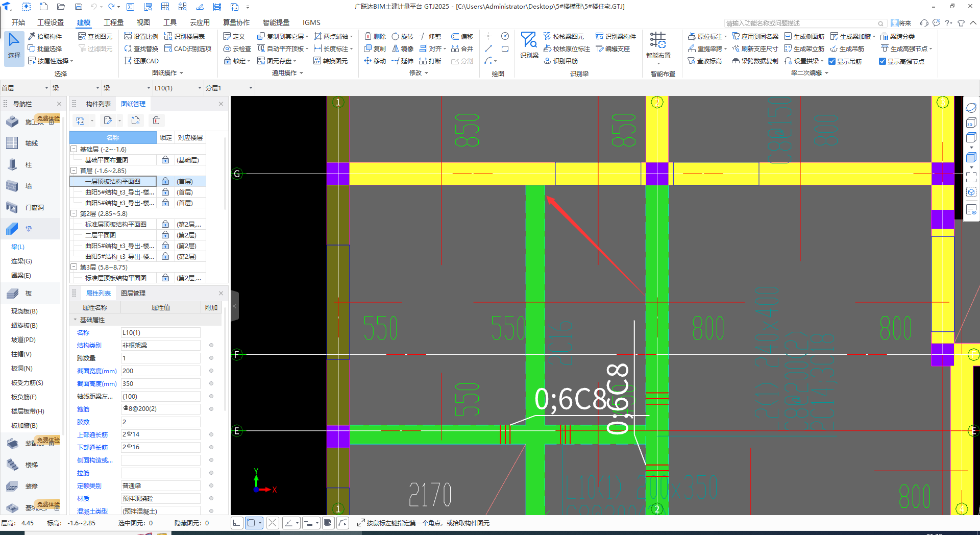
Task: Click the large 识别梁 button
Action: click(x=529, y=45)
